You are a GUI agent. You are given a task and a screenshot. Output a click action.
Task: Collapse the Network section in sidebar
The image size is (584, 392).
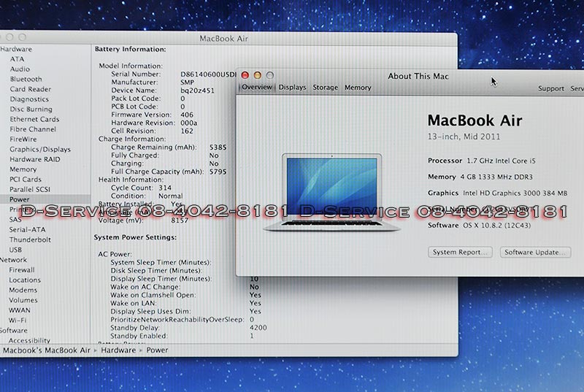click(13, 260)
